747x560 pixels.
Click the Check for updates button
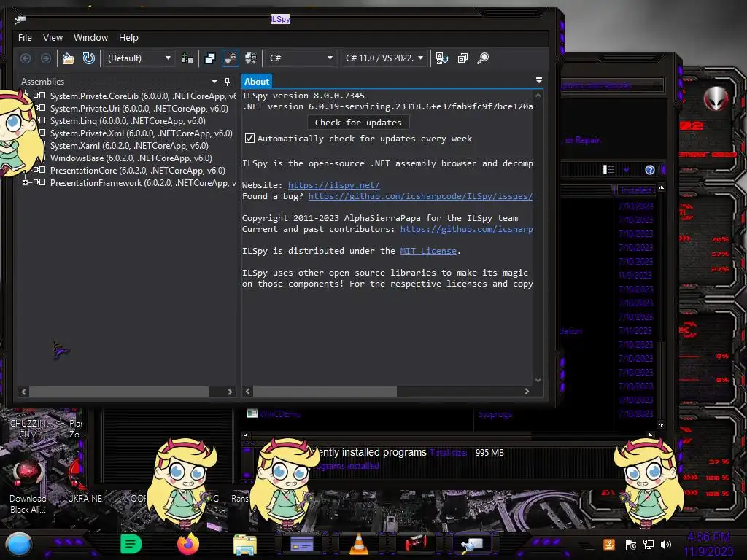tap(358, 122)
